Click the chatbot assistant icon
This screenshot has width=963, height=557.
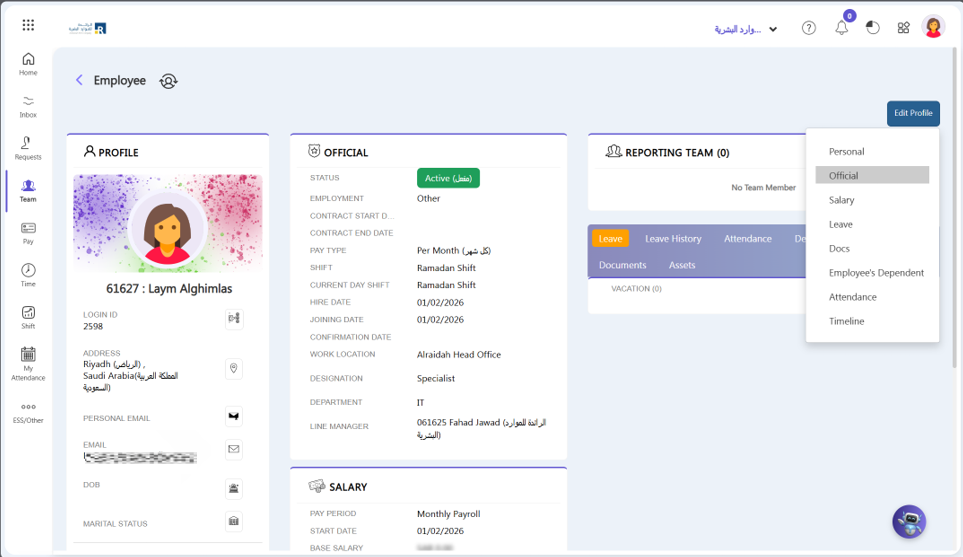(x=909, y=521)
